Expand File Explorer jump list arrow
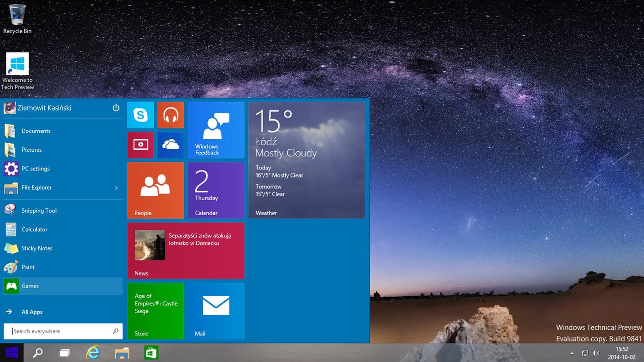 116,188
